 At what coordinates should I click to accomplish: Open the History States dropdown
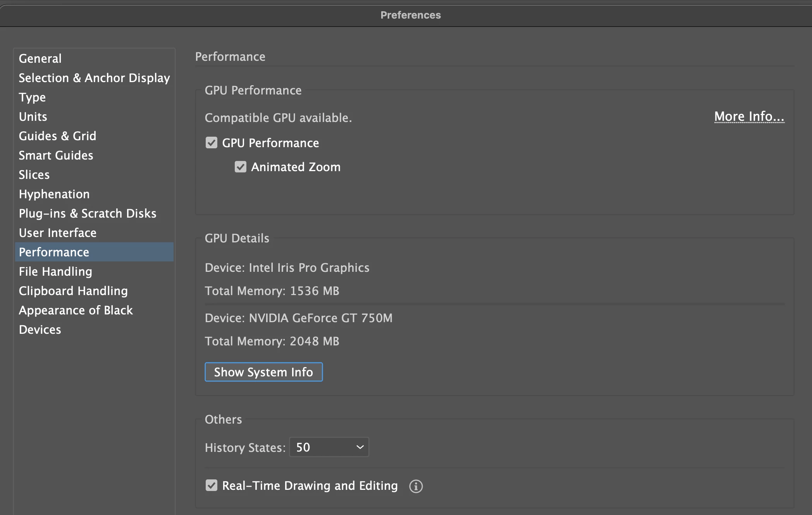click(x=329, y=447)
